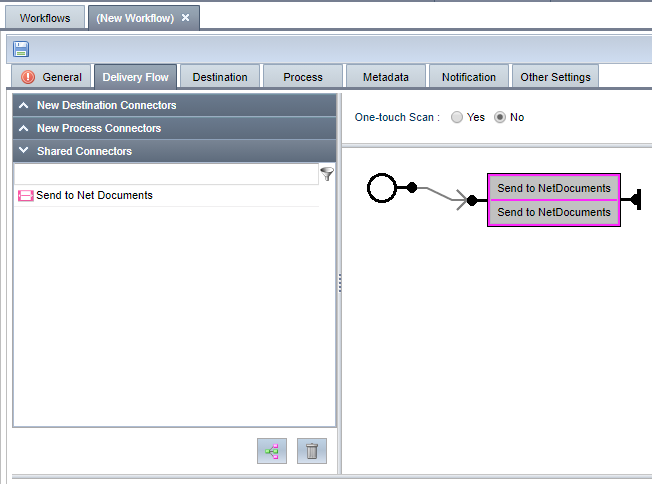
Task: Click the filter funnel icon
Action: coord(327,174)
